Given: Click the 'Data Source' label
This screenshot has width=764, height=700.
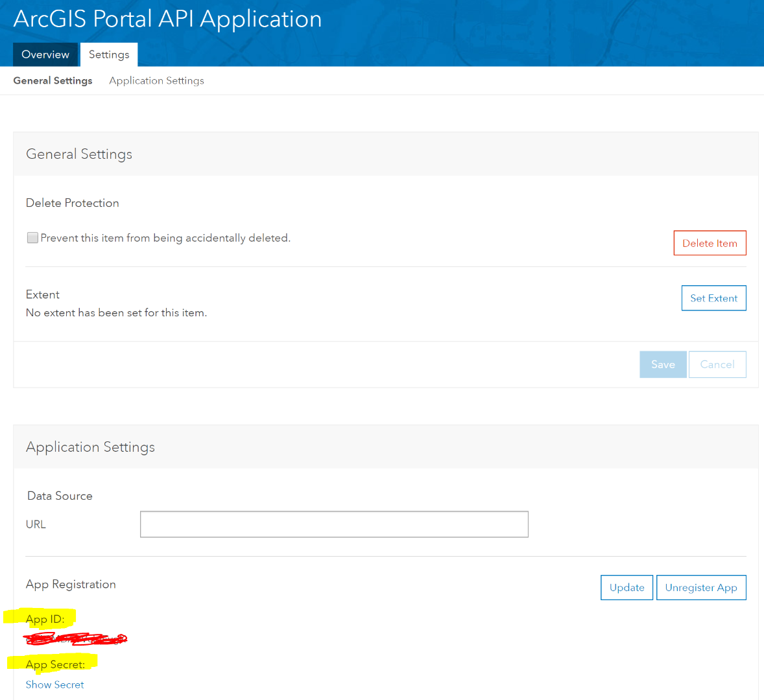Looking at the screenshot, I should pyautogui.click(x=60, y=496).
